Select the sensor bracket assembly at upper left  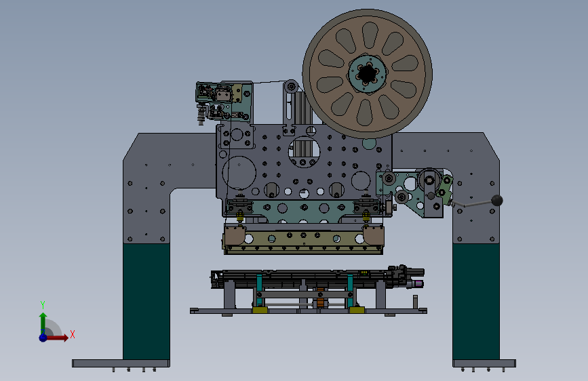tap(224, 101)
